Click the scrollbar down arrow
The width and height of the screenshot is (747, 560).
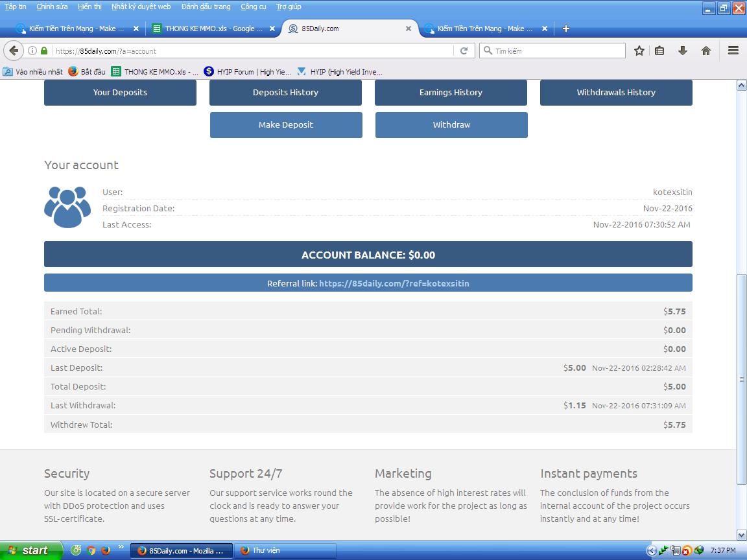[x=741, y=535]
